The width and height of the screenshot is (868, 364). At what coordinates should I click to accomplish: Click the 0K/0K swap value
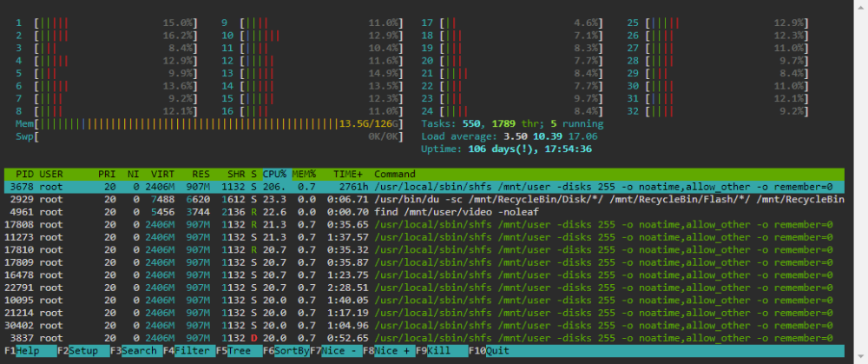pyautogui.click(x=384, y=136)
